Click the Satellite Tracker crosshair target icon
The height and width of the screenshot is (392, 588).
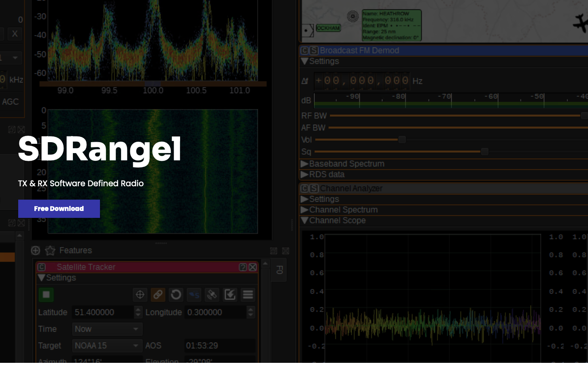click(140, 295)
